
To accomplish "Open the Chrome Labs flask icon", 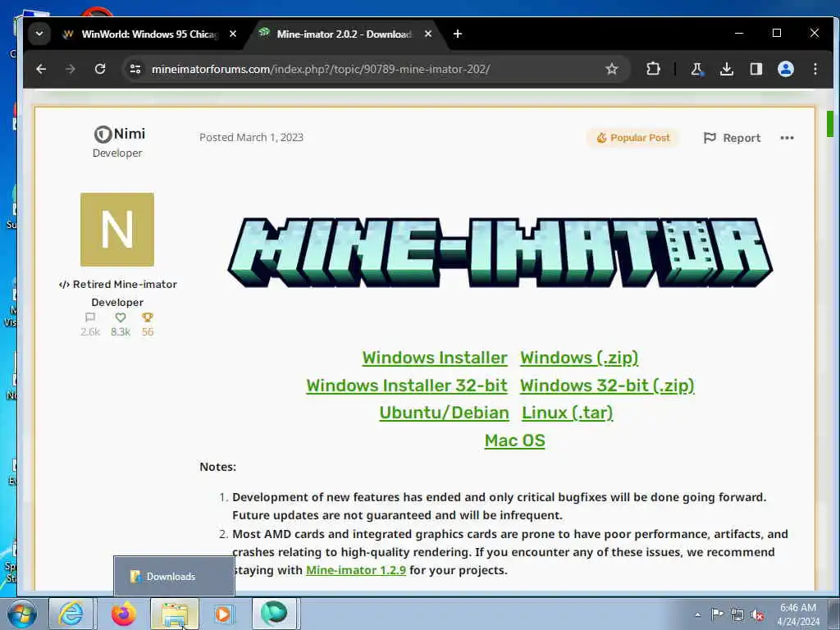I will coord(697,69).
